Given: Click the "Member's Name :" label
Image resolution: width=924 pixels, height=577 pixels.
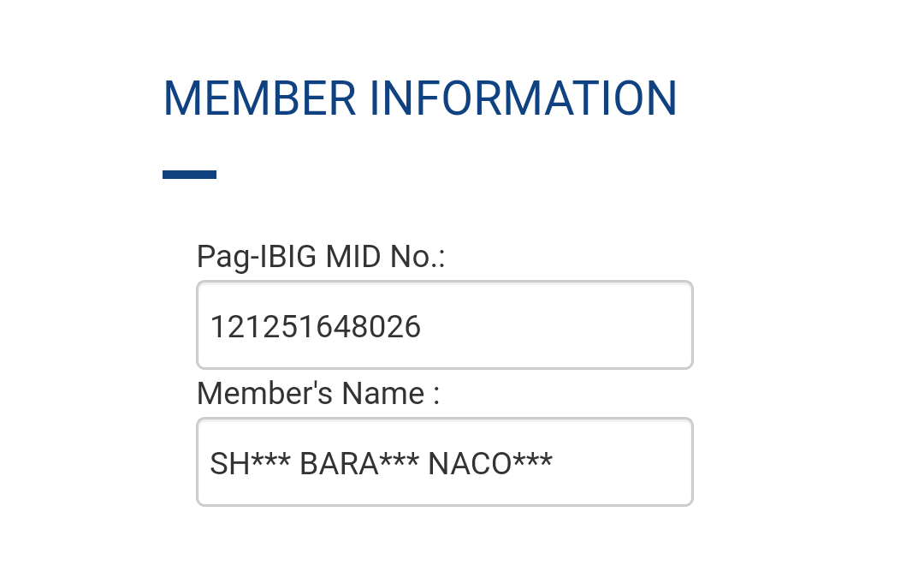Looking at the screenshot, I should 317,394.
